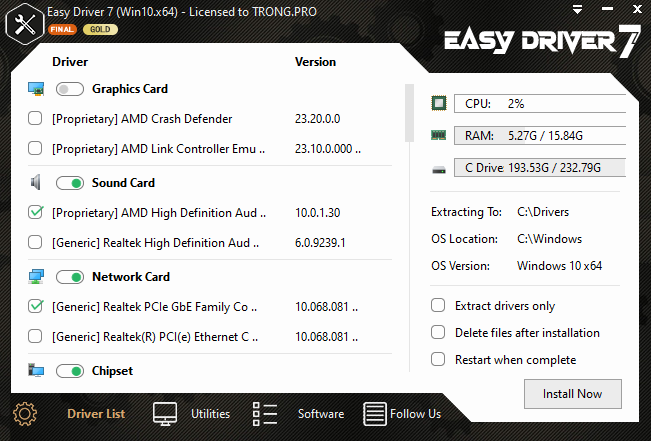
Task: Click version 10.0.1.30 value
Action: point(317,213)
